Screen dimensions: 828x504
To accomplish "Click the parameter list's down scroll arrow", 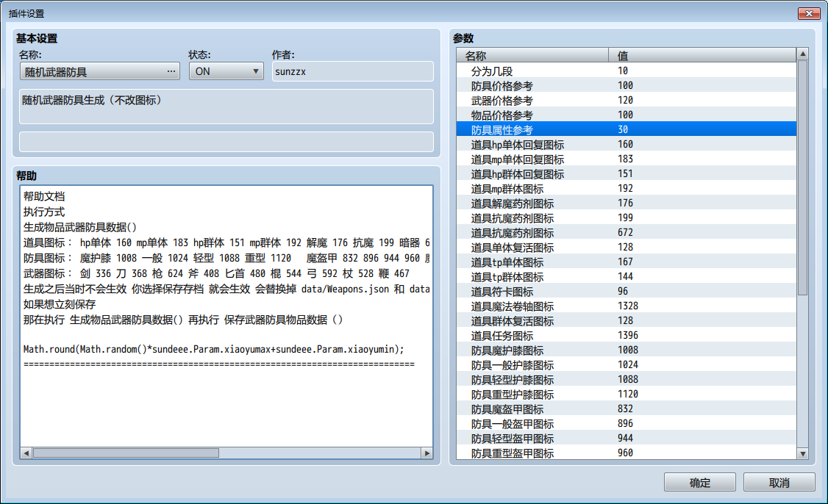I will click(803, 453).
